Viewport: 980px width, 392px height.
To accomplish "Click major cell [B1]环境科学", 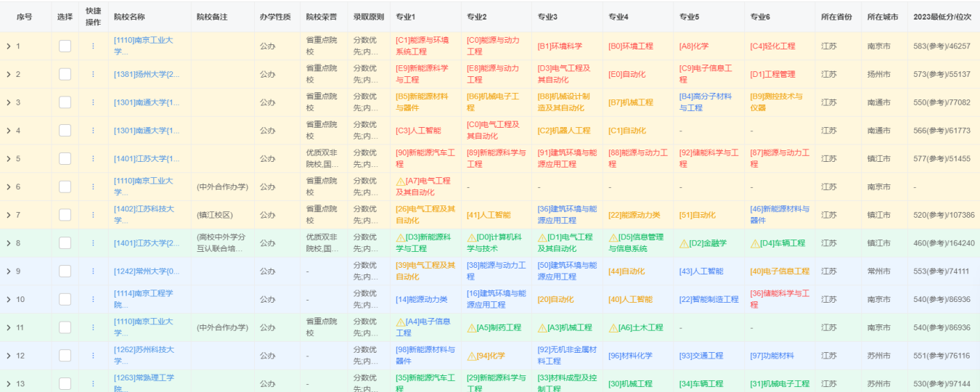I will (560, 46).
